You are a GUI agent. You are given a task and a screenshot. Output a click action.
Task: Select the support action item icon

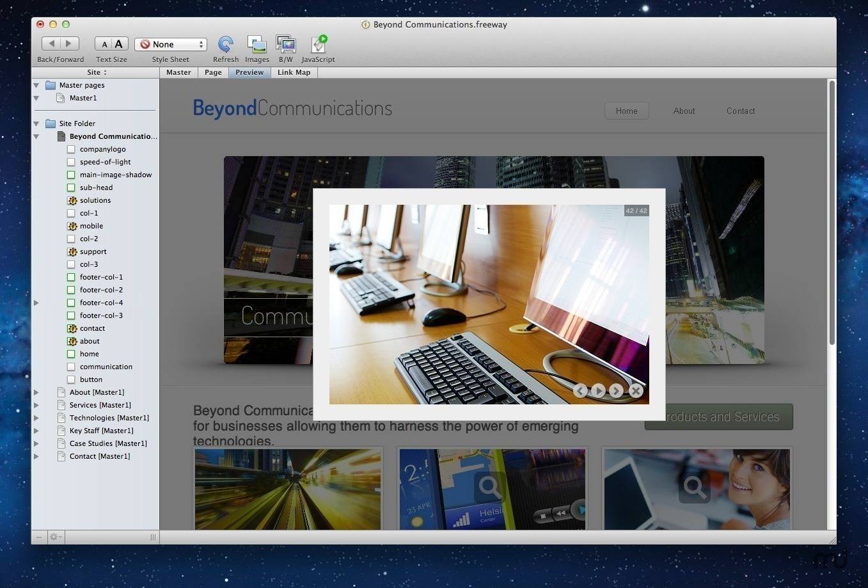72,251
